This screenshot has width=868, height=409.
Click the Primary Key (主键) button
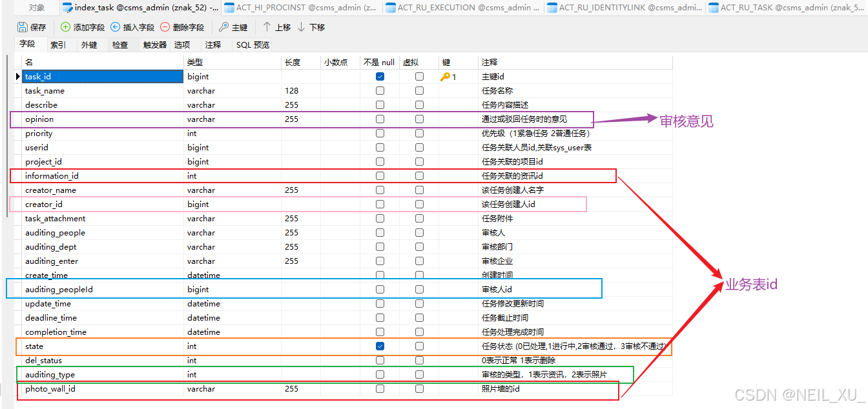click(233, 27)
